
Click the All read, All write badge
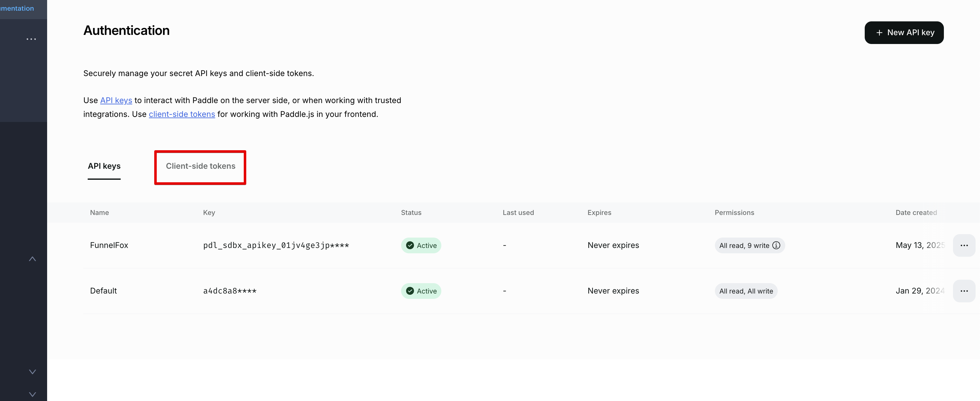[746, 291]
